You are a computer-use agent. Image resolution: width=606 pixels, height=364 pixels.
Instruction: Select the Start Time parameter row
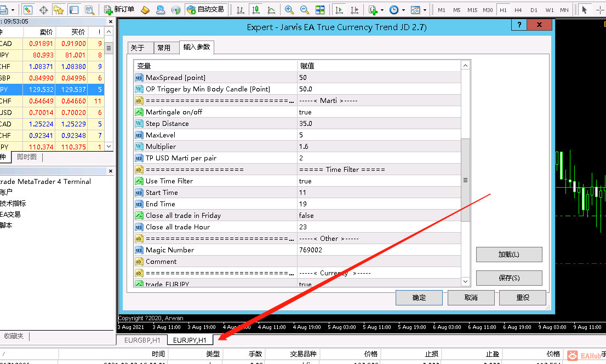click(297, 192)
